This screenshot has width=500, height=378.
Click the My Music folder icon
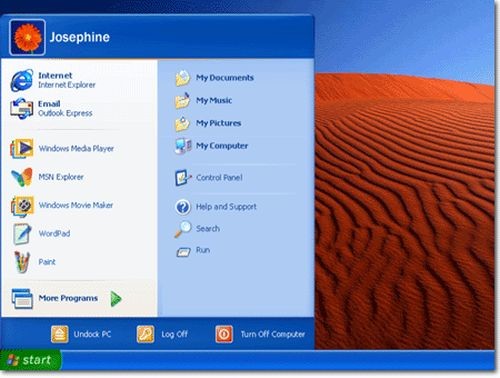183,101
